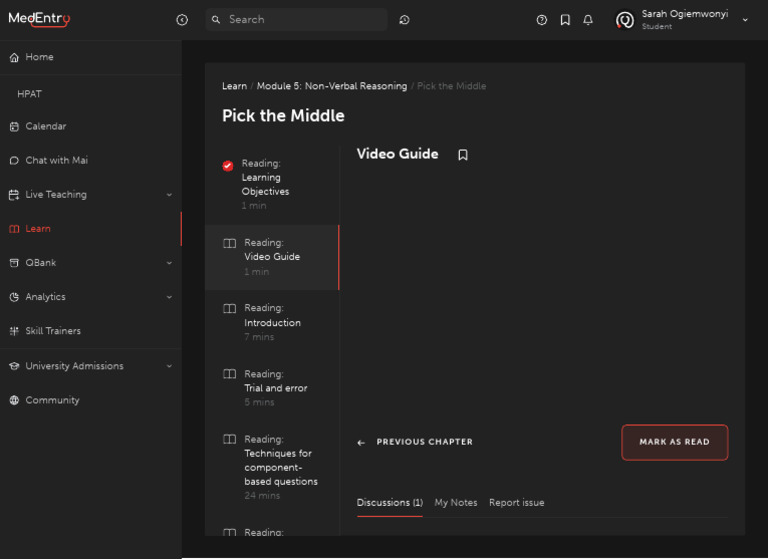Open the Introduction reading chapter
This screenshot has width=768, height=559.
coord(272,322)
